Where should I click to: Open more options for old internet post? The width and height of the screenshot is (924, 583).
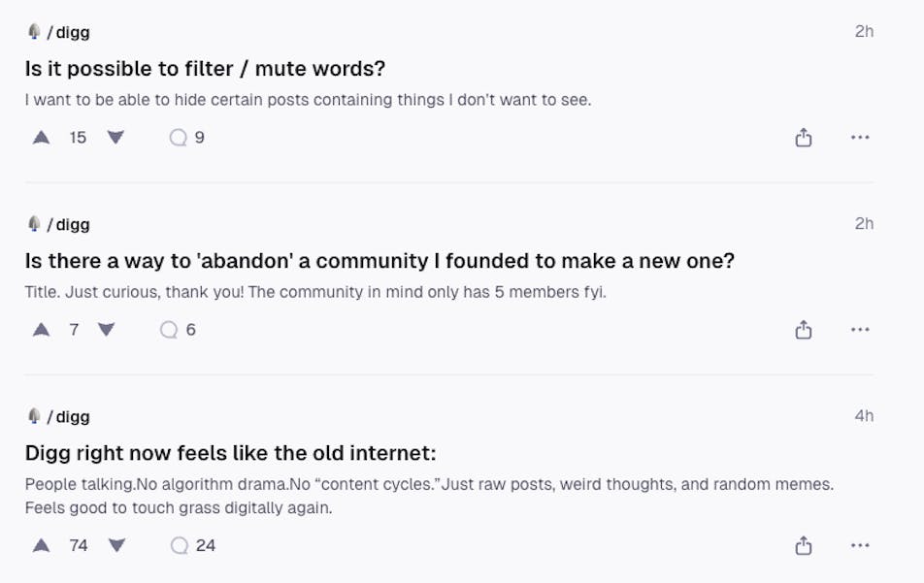point(860,545)
